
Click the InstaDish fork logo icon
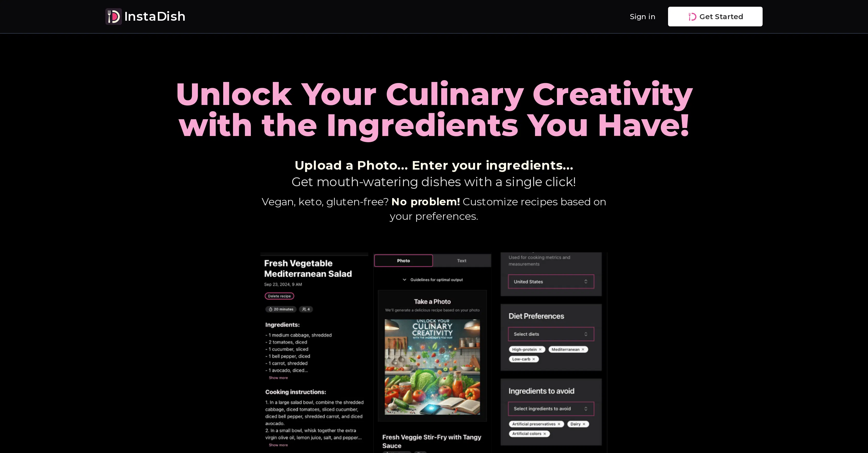click(114, 17)
